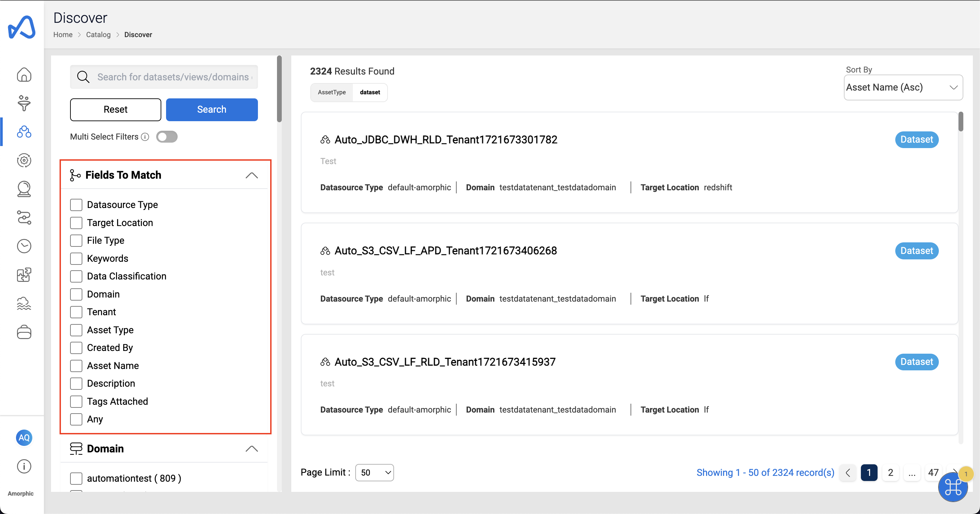Check the Asset Name checkbox in Fields To Match
Viewport: 980px width, 514px height.
pos(76,366)
